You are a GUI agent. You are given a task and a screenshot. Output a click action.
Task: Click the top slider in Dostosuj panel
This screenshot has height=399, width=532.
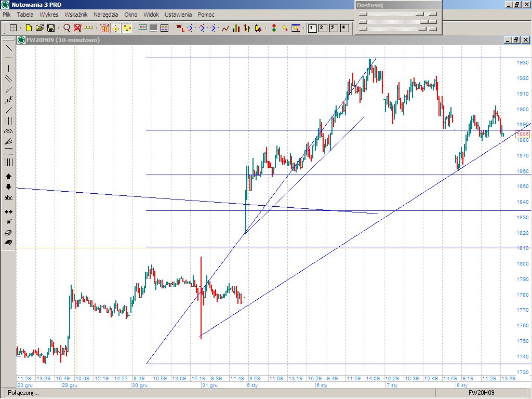click(397, 14)
